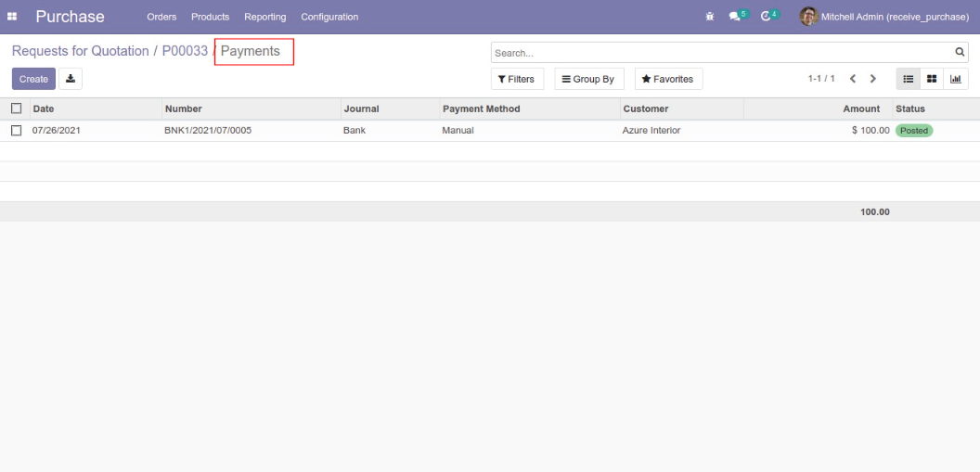Open the Filters dropdown

[517, 79]
